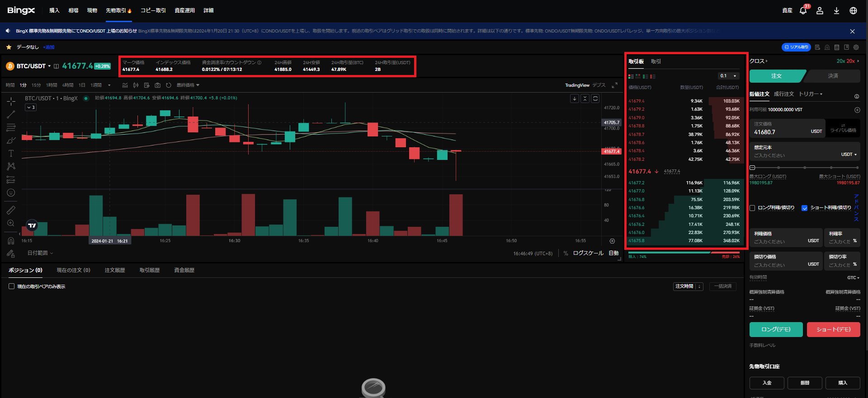Open the chart indicators icon
The width and height of the screenshot is (868, 398).
click(125, 85)
